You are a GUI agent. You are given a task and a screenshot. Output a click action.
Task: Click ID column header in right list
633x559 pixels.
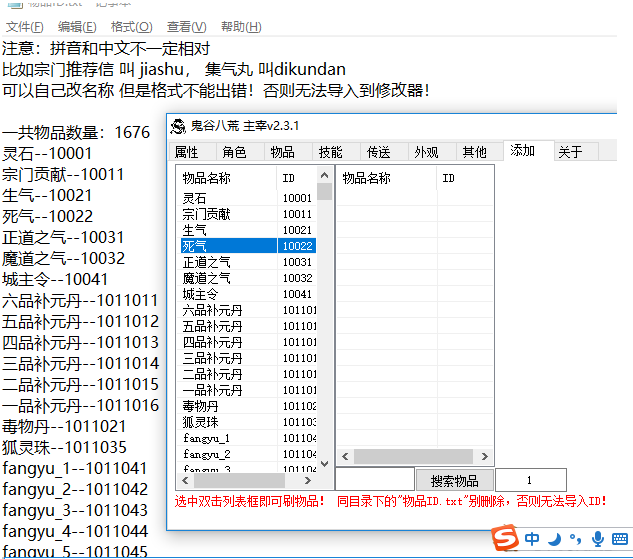[465, 178]
